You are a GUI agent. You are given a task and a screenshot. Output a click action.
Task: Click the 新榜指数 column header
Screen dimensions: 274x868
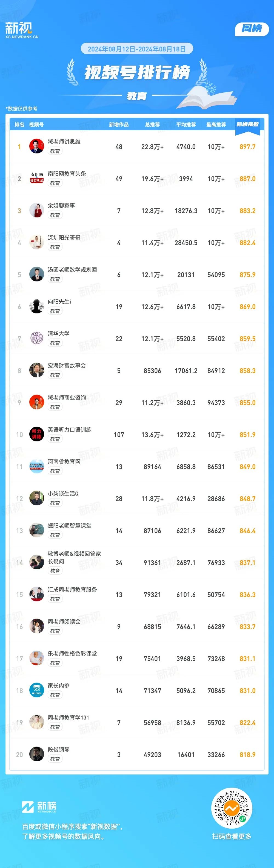click(x=248, y=124)
